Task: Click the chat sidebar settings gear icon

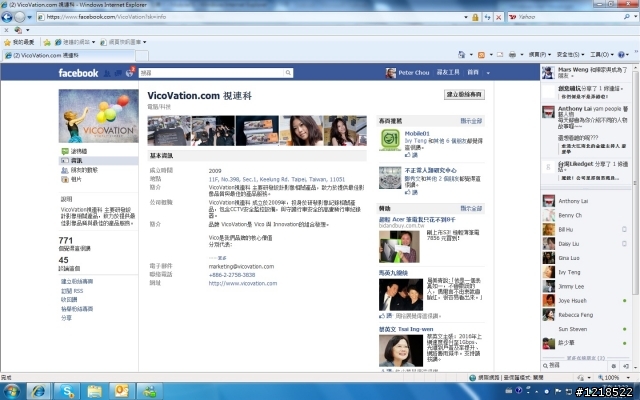Action: point(614,366)
